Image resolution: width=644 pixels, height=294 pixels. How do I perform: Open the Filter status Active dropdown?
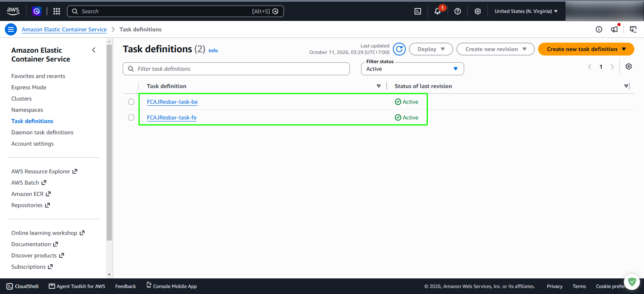[x=413, y=69]
